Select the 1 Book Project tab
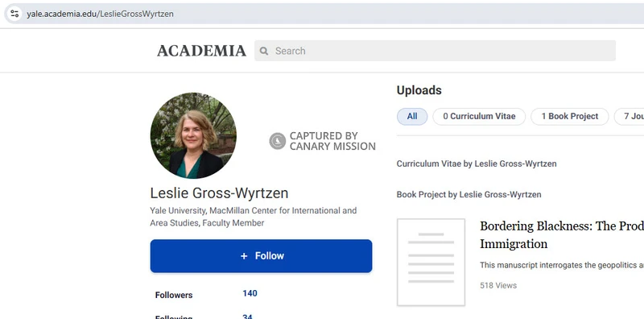Screen dimensions: 644x319 tap(570, 117)
